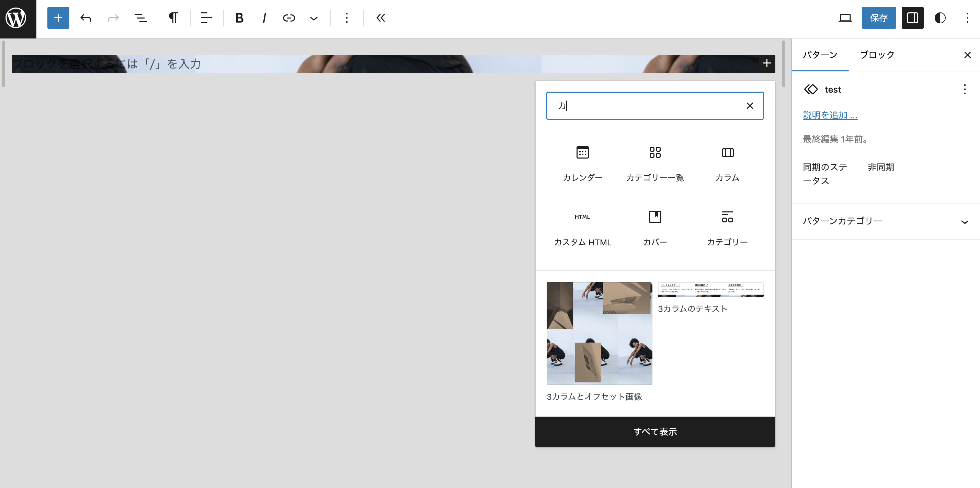
Task: Click the Undo arrow icon
Action: tap(86, 18)
